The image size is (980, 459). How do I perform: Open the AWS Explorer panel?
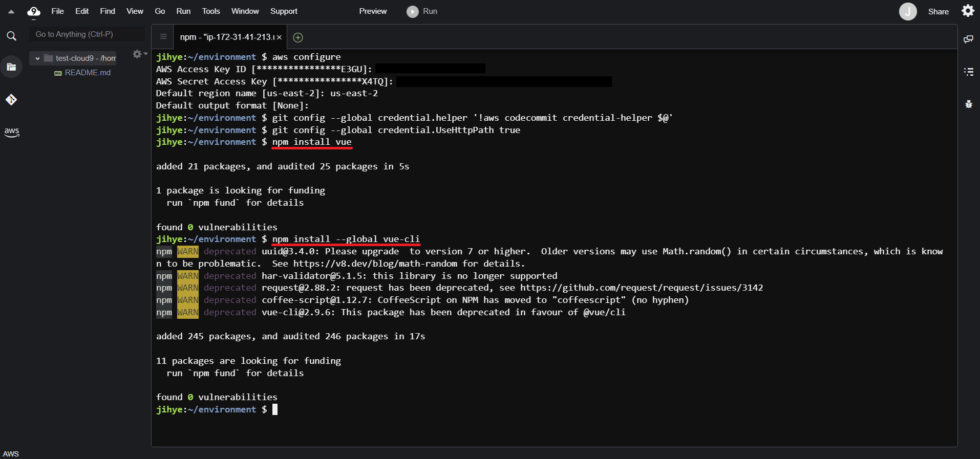[11, 132]
